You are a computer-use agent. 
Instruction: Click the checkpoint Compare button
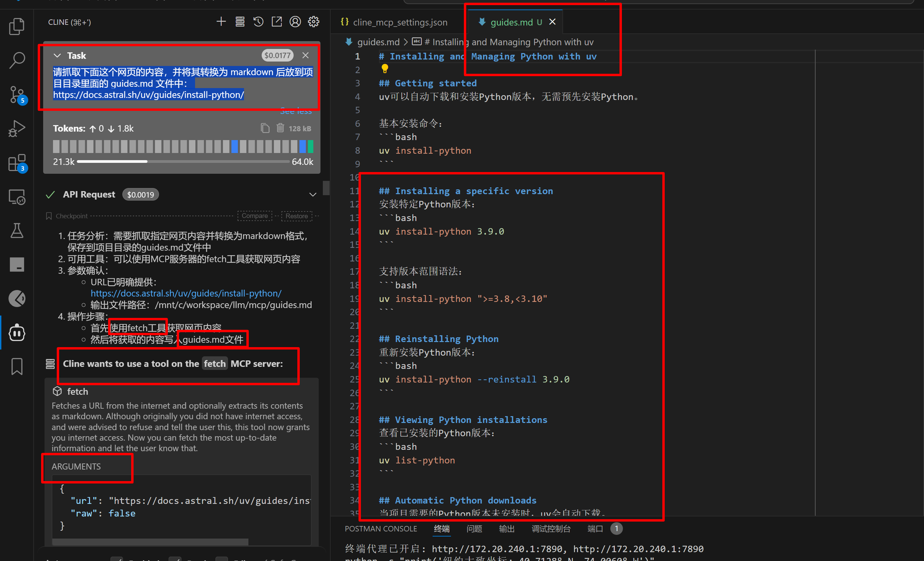[255, 216]
